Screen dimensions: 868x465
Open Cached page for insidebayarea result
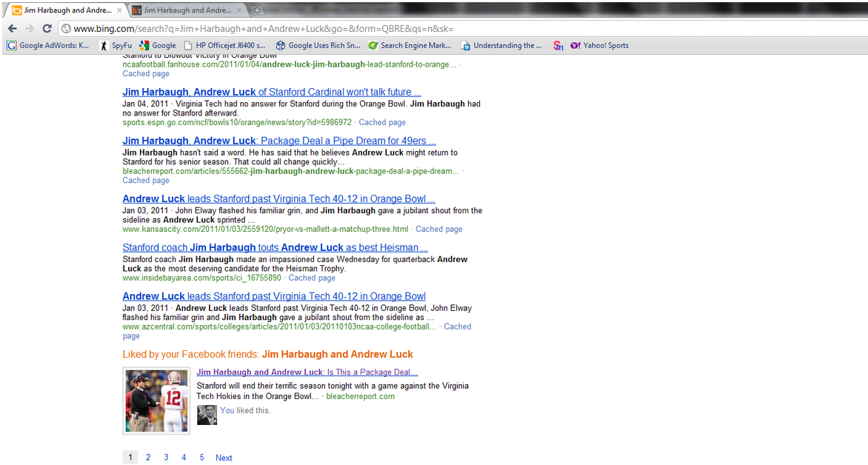coord(311,278)
